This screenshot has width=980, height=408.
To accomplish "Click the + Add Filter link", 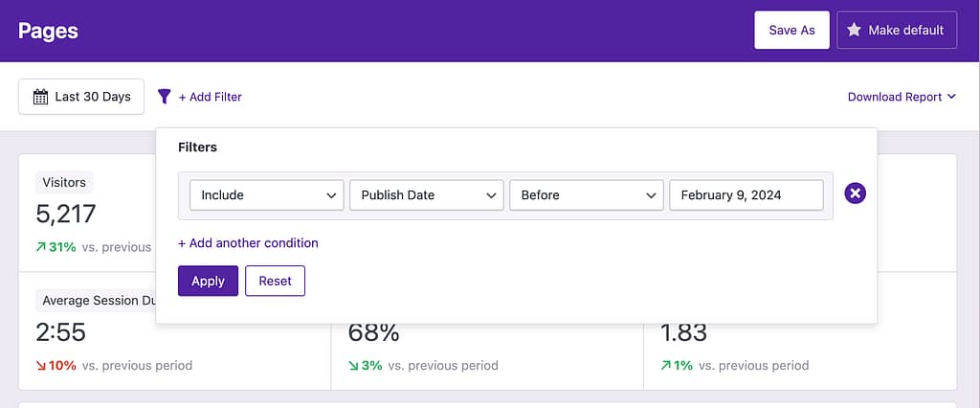I will click(x=210, y=97).
